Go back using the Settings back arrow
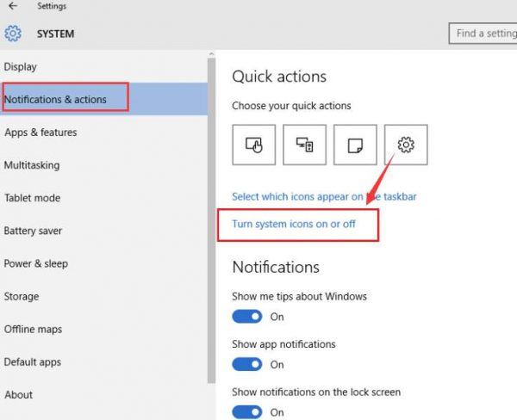The image size is (517, 420). (x=13, y=6)
